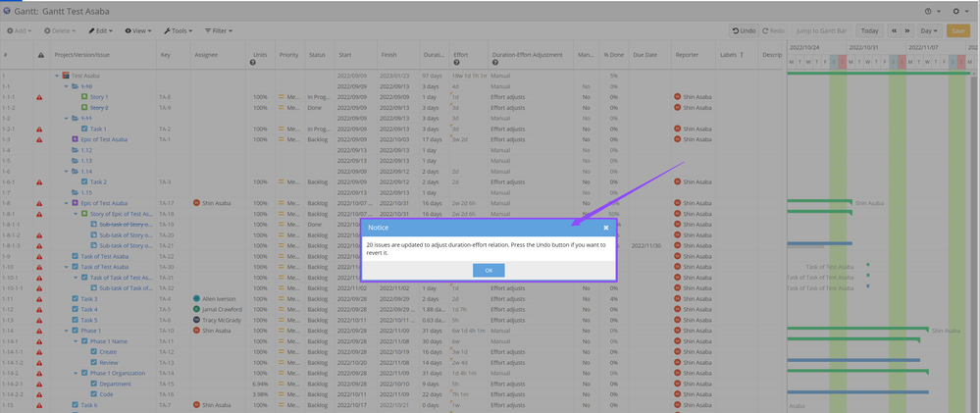The width and height of the screenshot is (980, 413).
Task: Collapse Epic of Test Asaba TA-17
Action: (x=67, y=203)
